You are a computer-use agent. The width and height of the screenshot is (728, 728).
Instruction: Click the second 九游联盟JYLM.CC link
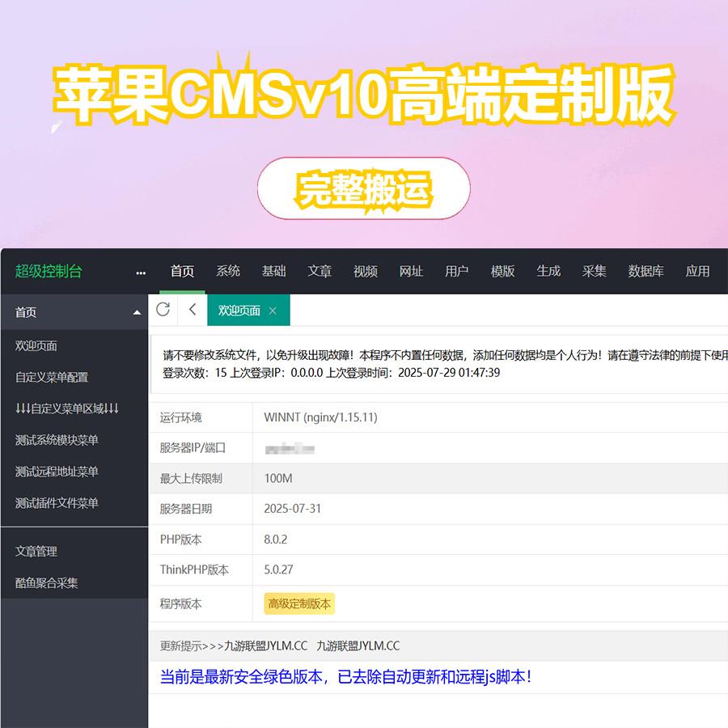tap(358, 646)
